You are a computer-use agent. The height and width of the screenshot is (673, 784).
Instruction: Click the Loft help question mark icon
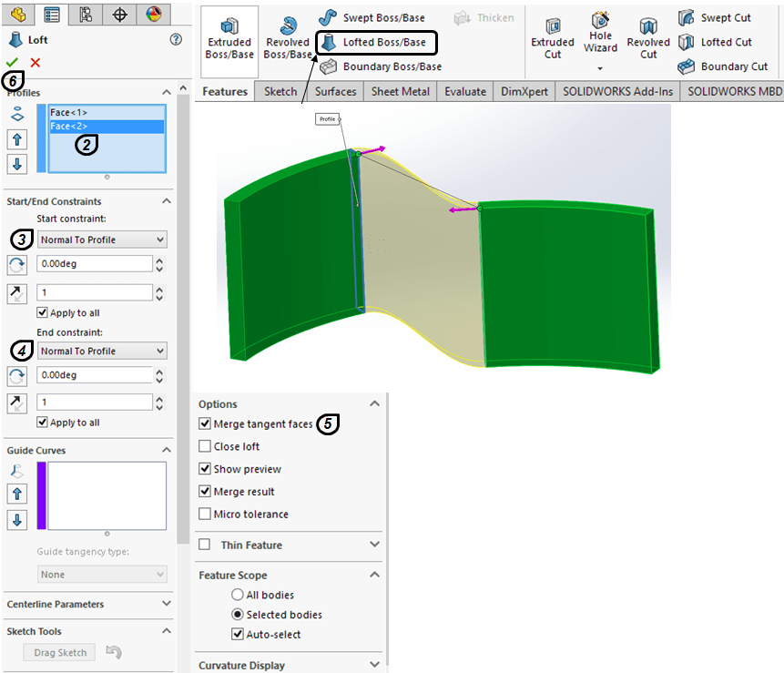point(176,40)
